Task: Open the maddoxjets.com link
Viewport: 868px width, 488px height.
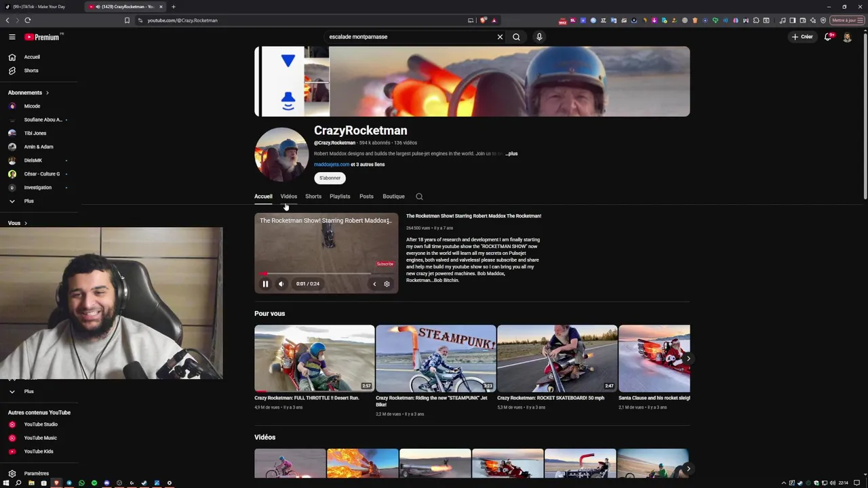Action: 332,164
